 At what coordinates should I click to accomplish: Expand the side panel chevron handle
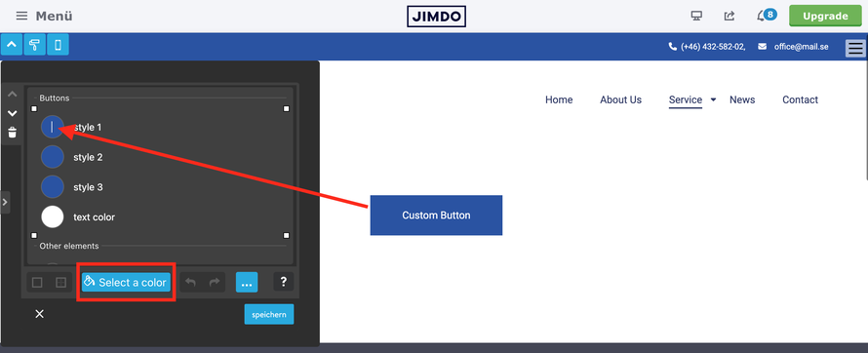5,203
